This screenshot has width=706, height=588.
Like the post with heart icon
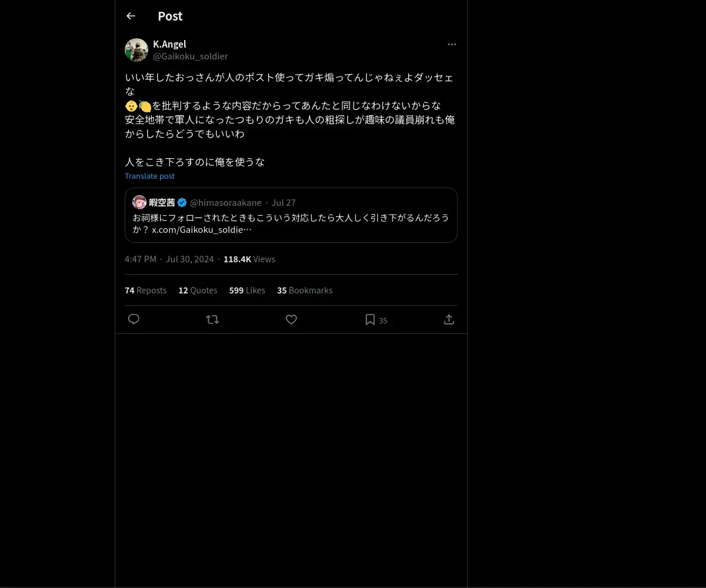(291, 319)
